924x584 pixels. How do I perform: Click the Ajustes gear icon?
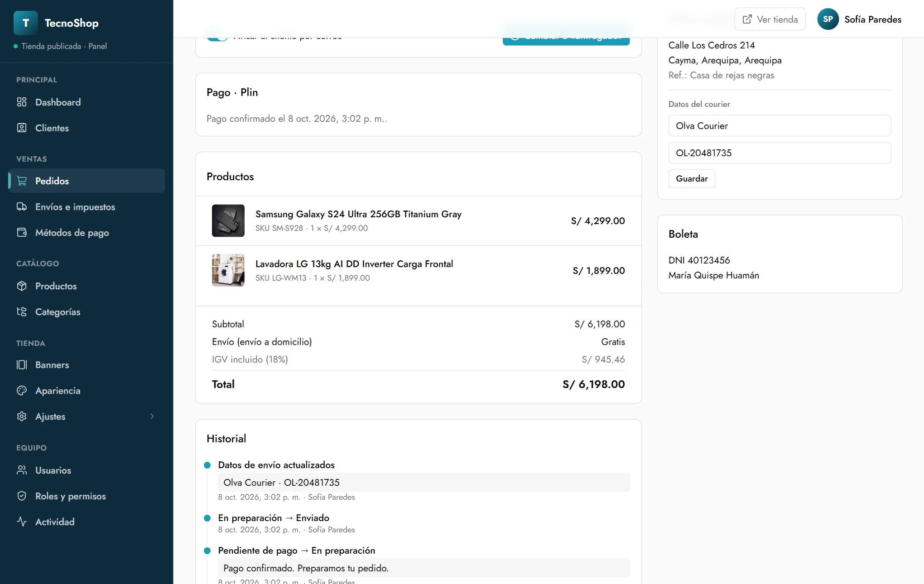point(22,416)
